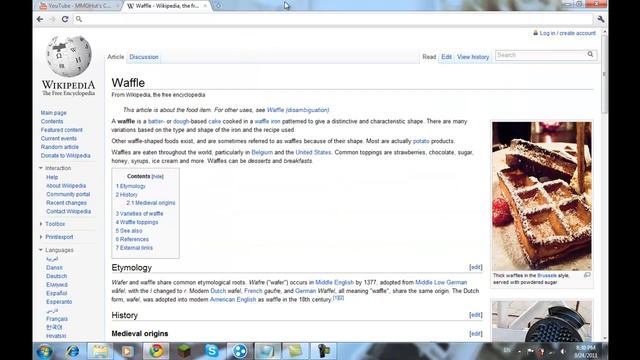Hide the Contents table
This screenshot has width=640, height=360.
tap(158, 176)
